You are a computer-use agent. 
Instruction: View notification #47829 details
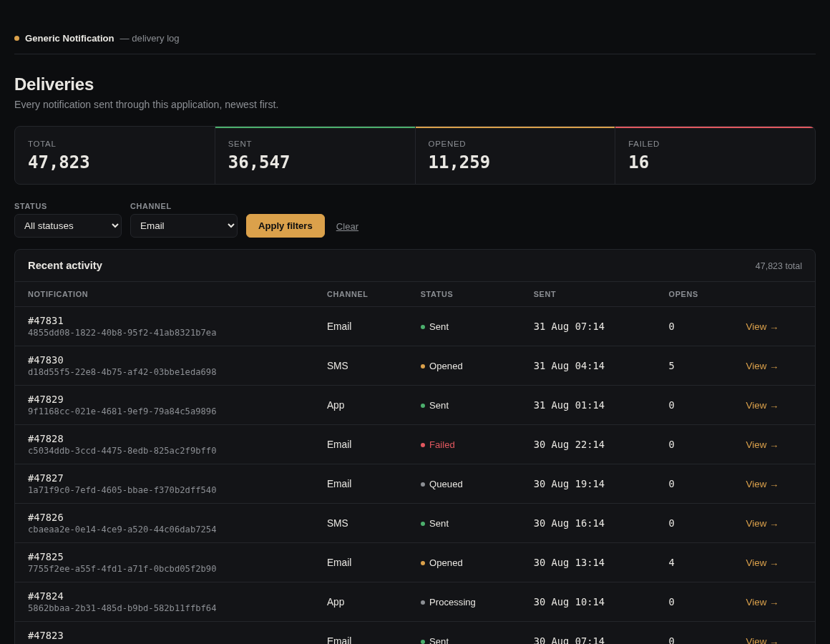coord(762,405)
